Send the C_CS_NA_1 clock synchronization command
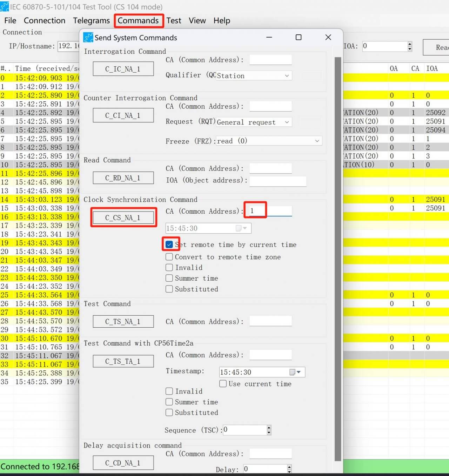The width and height of the screenshot is (449, 476). 123,217
